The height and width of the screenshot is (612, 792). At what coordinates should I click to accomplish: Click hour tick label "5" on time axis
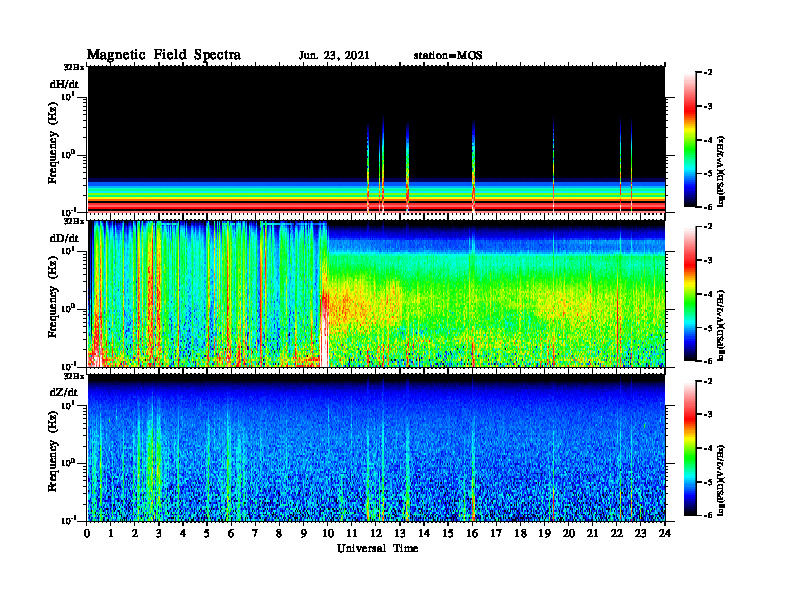click(207, 533)
